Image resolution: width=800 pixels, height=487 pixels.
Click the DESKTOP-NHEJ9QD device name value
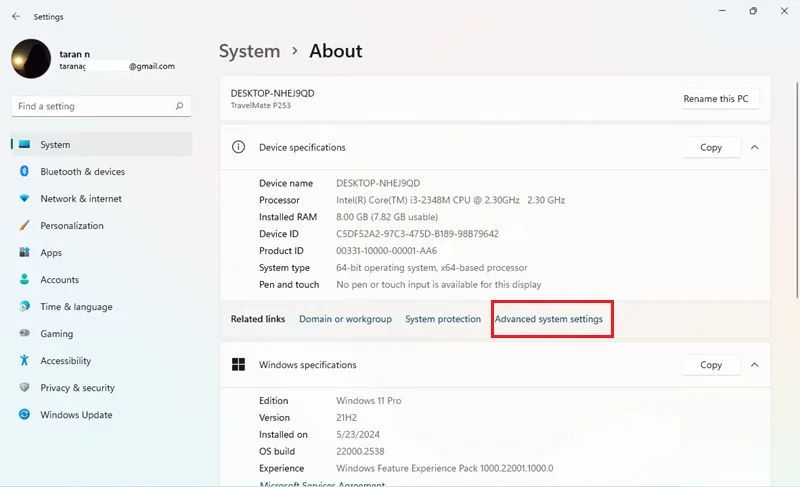378,183
